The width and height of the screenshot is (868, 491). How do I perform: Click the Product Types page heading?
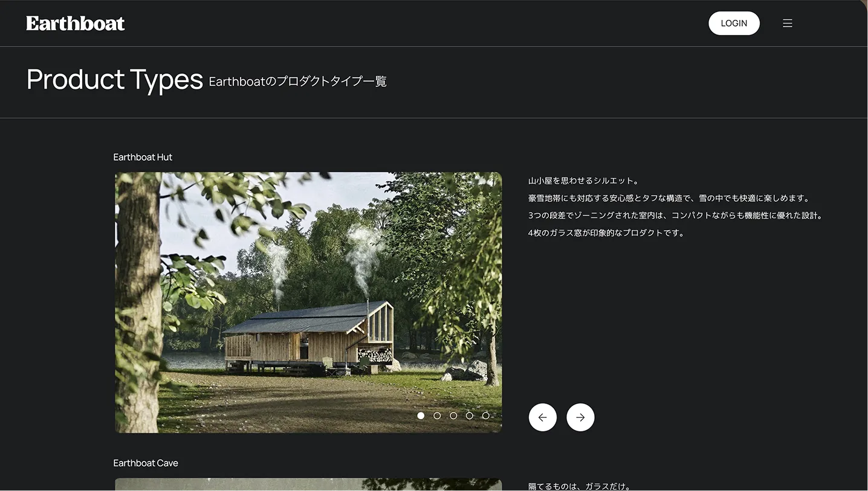point(115,80)
